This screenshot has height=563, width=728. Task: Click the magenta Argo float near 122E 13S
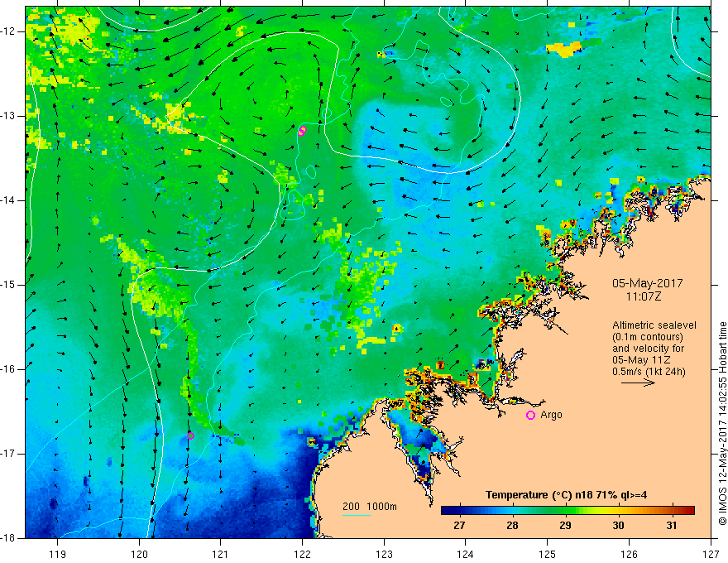pos(302,131)
